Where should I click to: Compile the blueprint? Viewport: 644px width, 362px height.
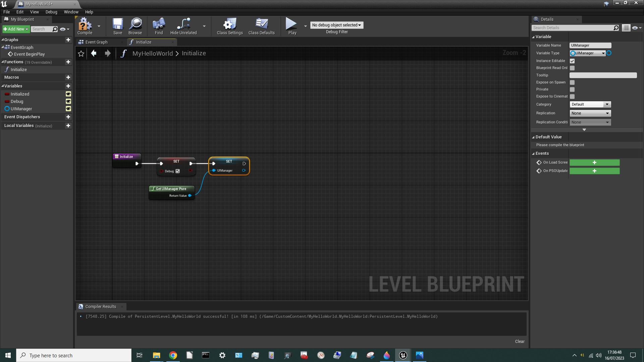click(85, 26)
